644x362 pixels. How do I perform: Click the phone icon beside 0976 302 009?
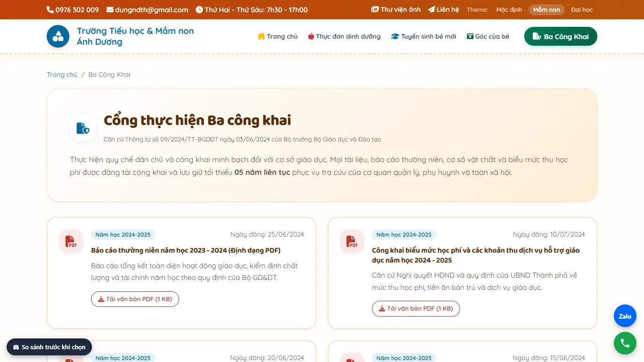pyautogui.click(x=50, y=9)
